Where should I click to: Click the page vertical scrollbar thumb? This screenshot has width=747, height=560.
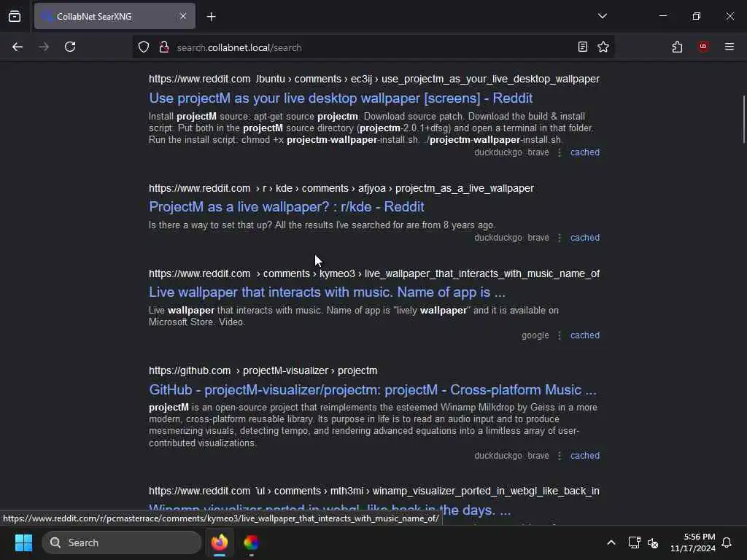(x=743, y=119)
